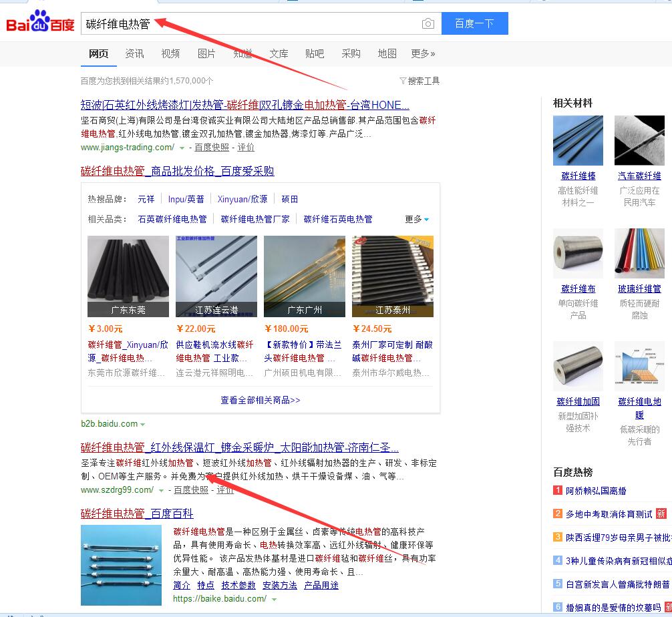Open 石英碳纤维电热管 category link
The image size is (672, 617).
coord(172,220)
